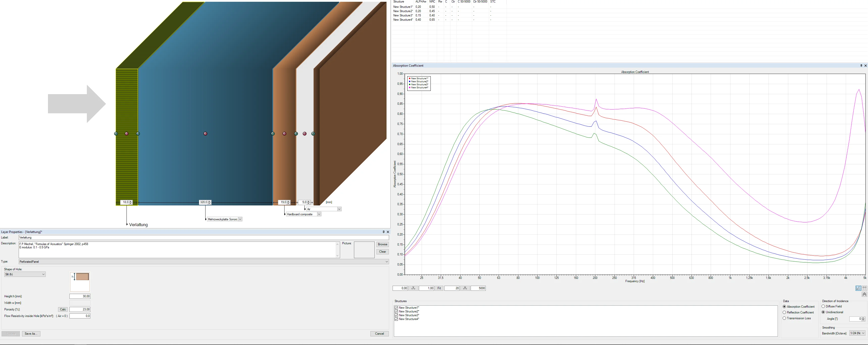Click red minus marker on Hardboard composite layer
The image size is (868, 345).
[284, 134]
